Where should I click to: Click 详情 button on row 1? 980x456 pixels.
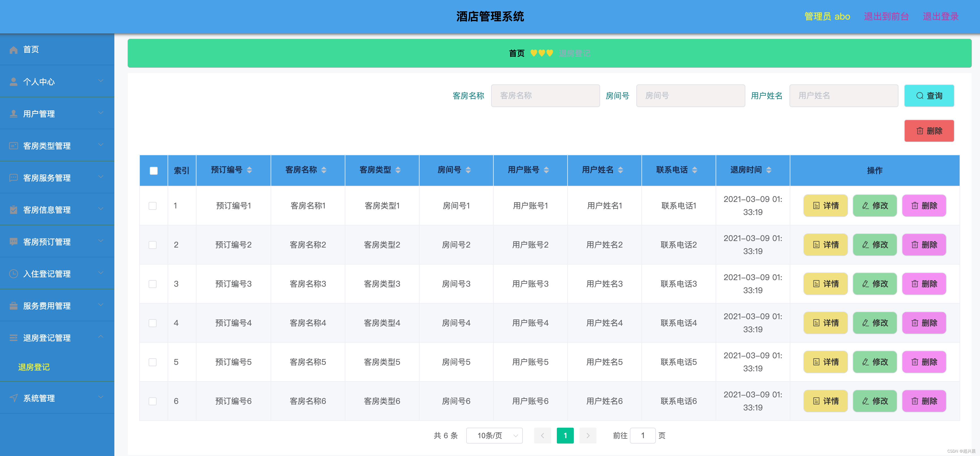pyautogui.click(x=825, y=206)
